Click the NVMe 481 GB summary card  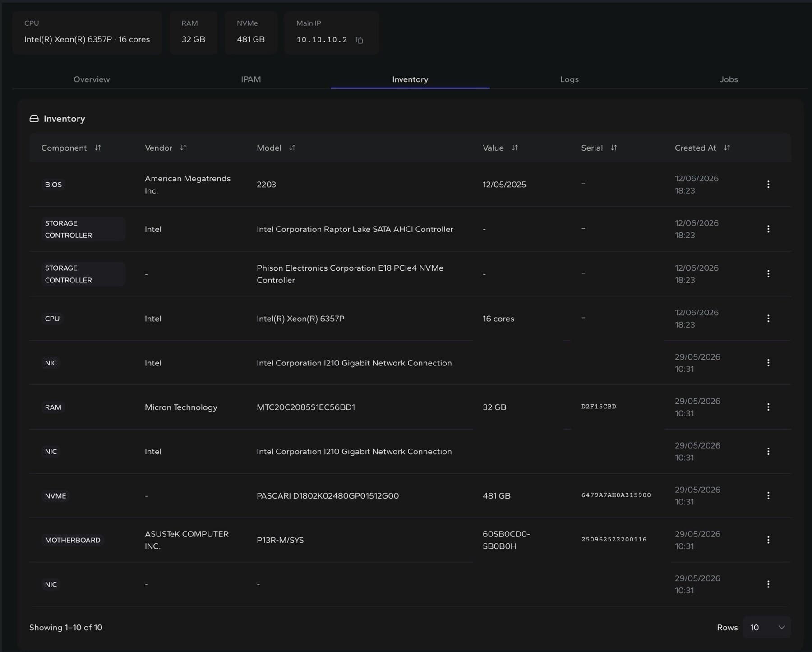(x=251, y=32)
